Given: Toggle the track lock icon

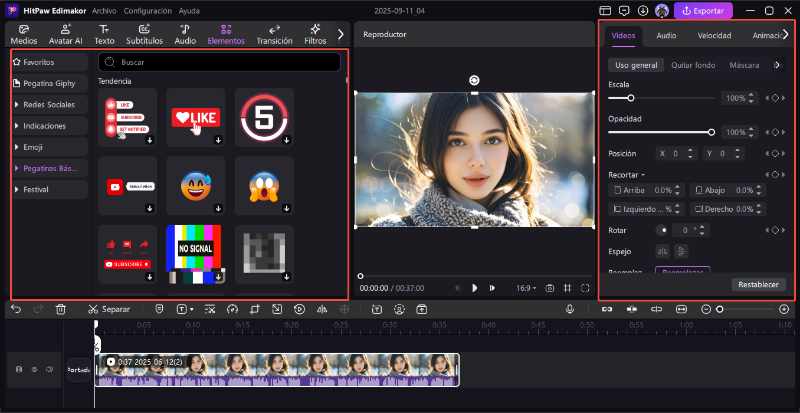Looking at the screenshot, I should pyautogui.click(x=19, y=369).
